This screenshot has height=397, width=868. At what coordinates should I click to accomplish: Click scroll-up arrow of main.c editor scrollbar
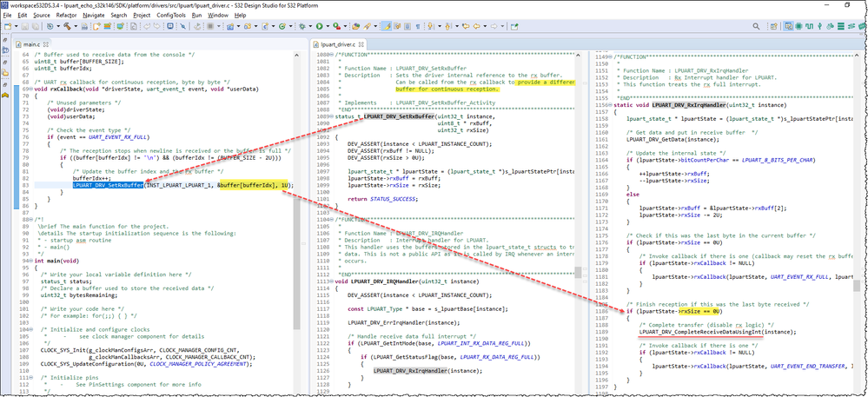296,56
